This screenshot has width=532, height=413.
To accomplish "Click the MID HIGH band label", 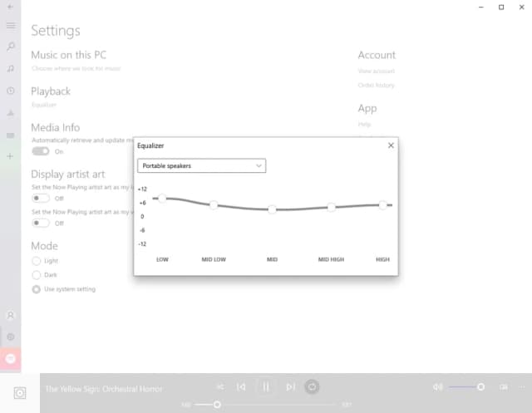I will pyautogui.click(x=331, y=259).
